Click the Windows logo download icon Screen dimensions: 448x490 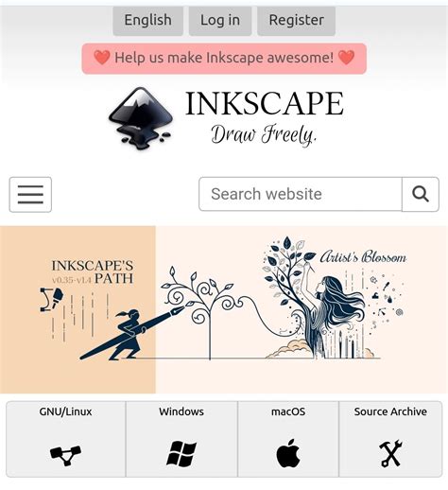[181, 454]
